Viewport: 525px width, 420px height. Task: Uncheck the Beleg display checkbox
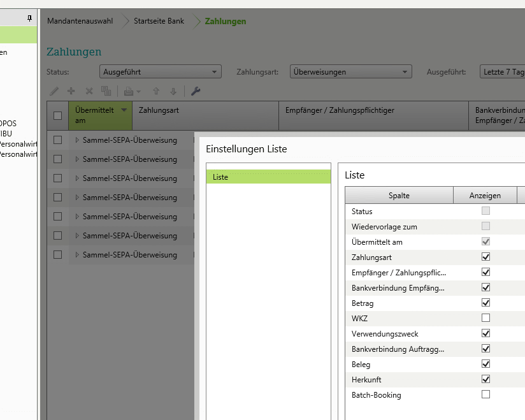point(486,364)
